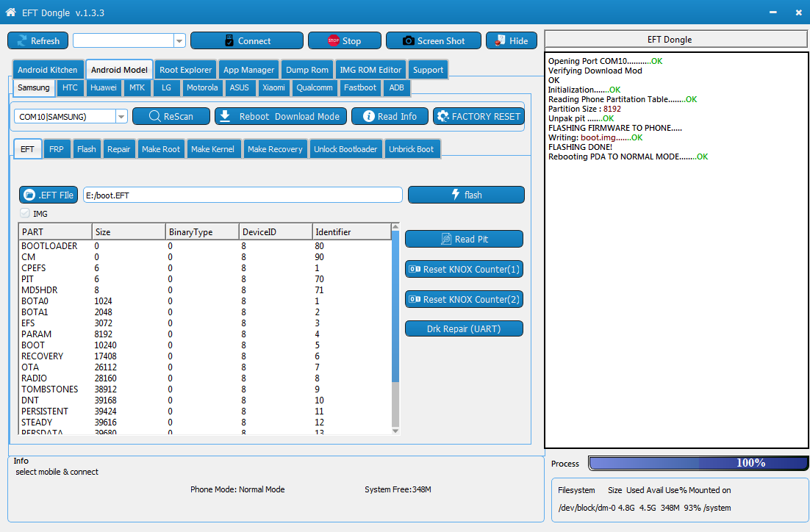Viewport: 810px width, 532px height.
Task: Take a Screen Shot
Action: (434, 41)
